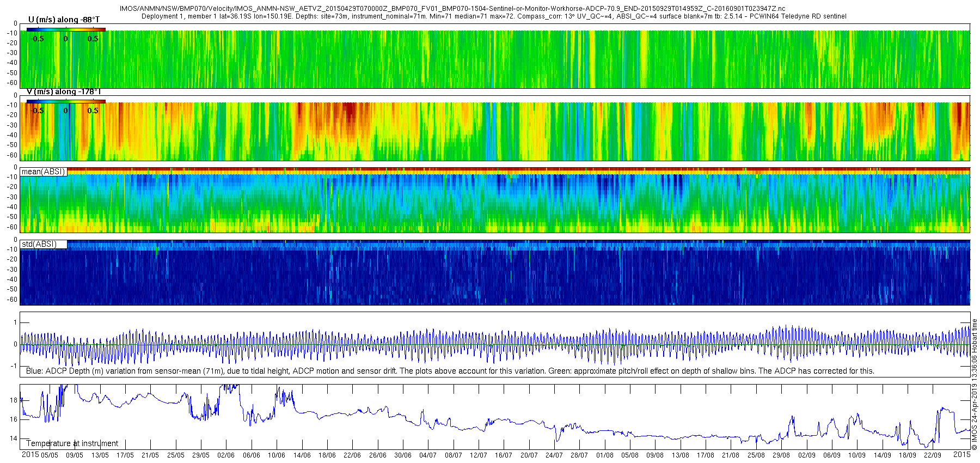Click the '16/07' date tick label
980x463 pixels.
coord(504,455)
